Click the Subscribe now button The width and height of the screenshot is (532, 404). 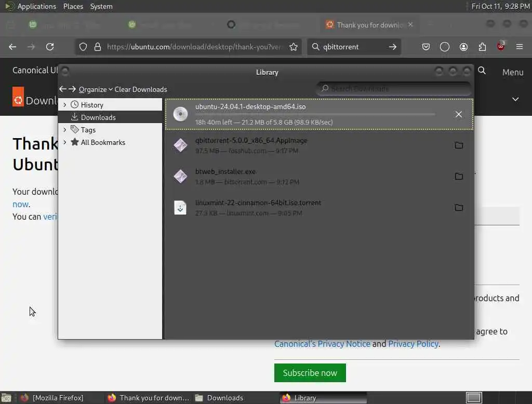tap(310, 373)
